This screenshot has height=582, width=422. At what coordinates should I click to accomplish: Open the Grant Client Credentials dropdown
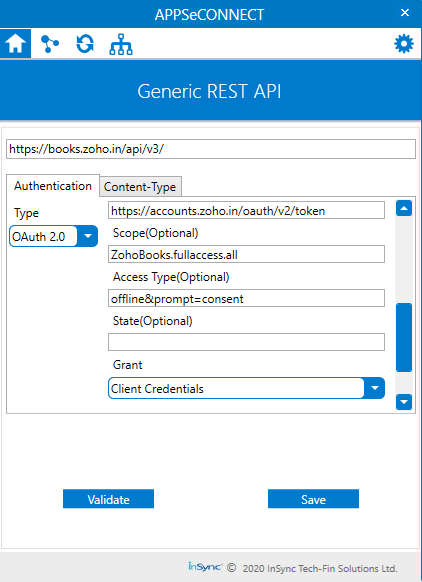[246, 388]
